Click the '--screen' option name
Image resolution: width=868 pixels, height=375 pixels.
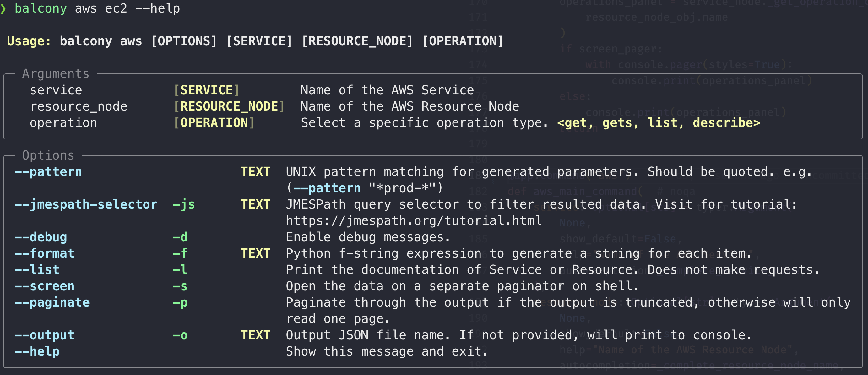click(x=45, y=286)
